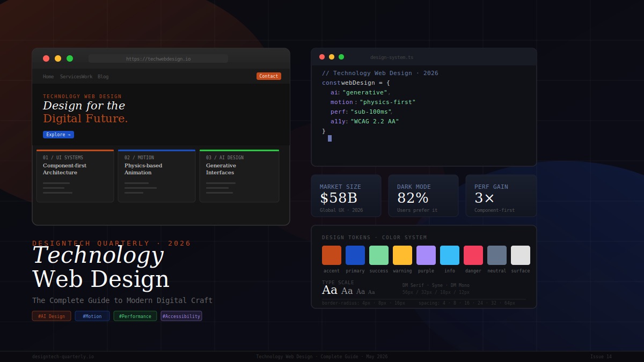Minimize the code editor with yellow dot
644x362 pixels.
(332, 57)
